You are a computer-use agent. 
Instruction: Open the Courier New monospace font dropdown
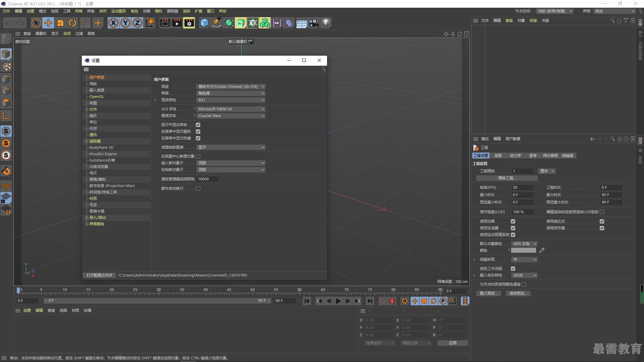(231, 116)
